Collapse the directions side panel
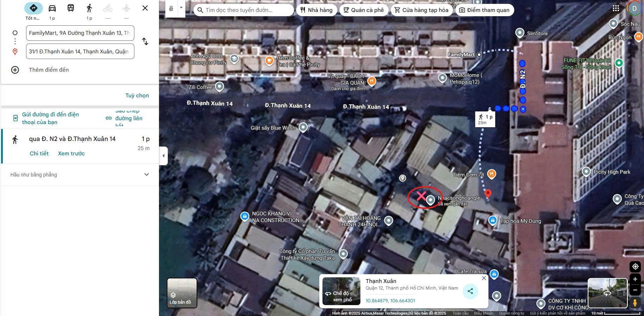Image resolution: width=644 pixels, height=316 pixels. [163, 155]
